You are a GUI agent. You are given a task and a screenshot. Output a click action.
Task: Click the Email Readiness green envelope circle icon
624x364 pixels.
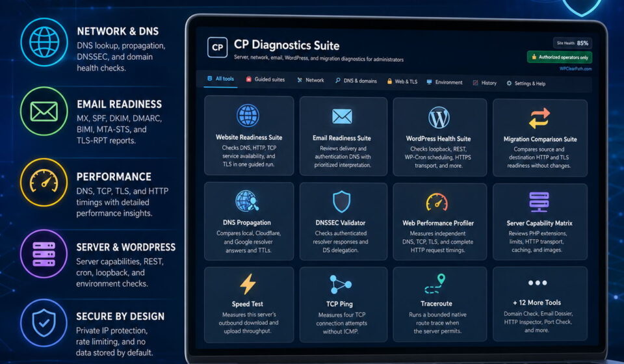44,111
